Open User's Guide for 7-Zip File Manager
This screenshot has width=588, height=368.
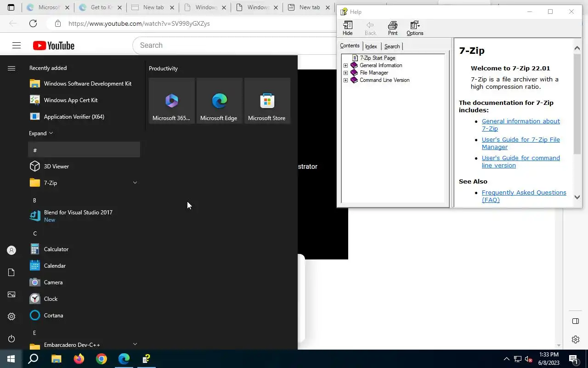coord(520,144)
